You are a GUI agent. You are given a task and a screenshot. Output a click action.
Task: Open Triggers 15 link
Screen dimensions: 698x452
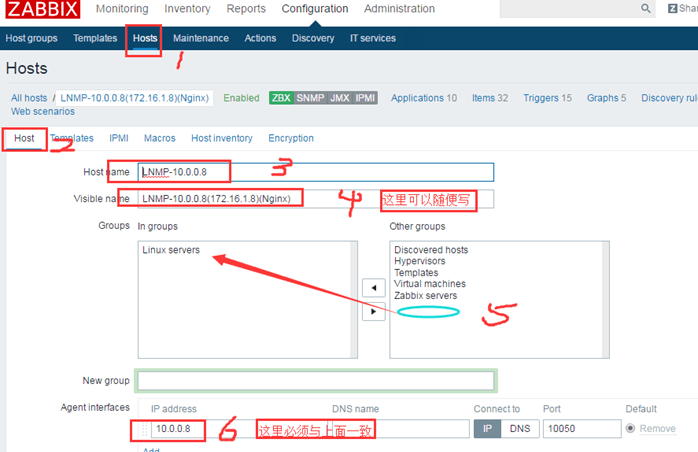point(547,98)
